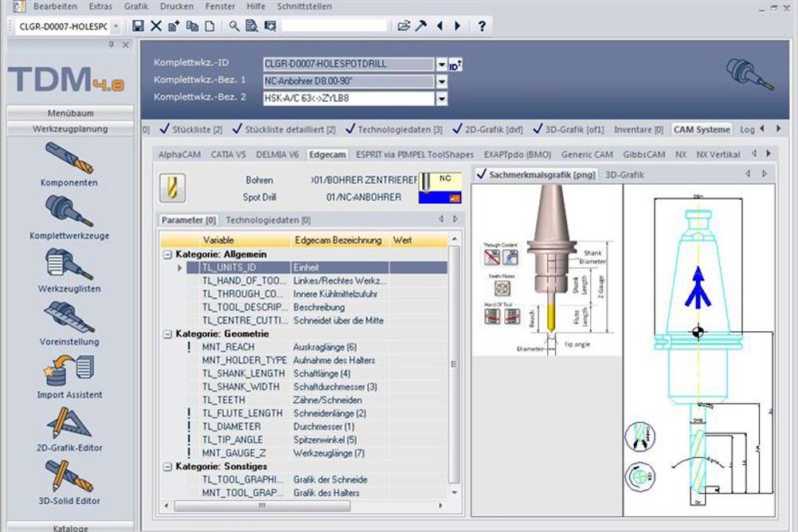Click the open folder toolbar icon

404,26
